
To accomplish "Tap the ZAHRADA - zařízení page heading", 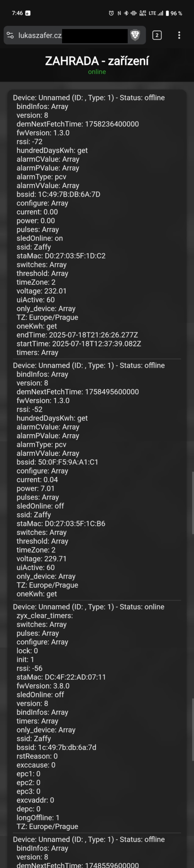I will 97,61.
